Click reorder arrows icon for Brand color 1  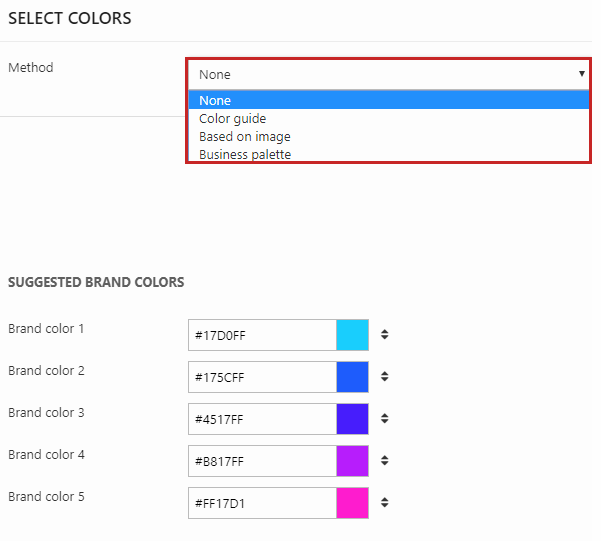point(385,335)
